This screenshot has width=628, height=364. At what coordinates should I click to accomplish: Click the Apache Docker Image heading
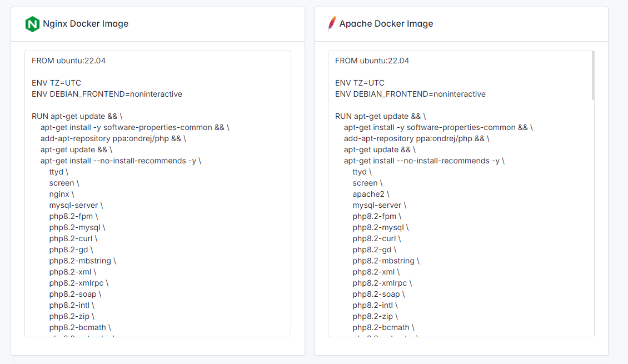coord(386,24)
